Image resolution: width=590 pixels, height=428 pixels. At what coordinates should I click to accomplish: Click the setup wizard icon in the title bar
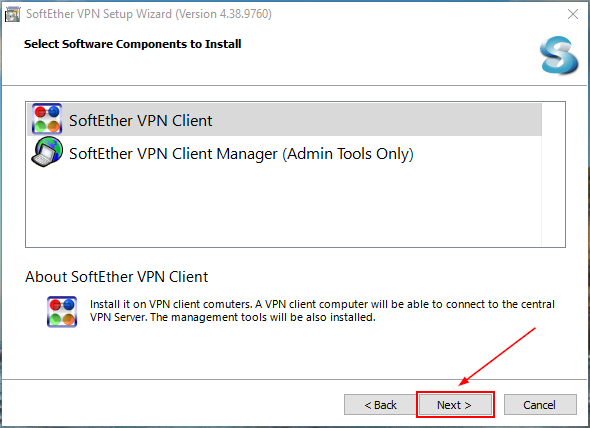coord(12,14)
